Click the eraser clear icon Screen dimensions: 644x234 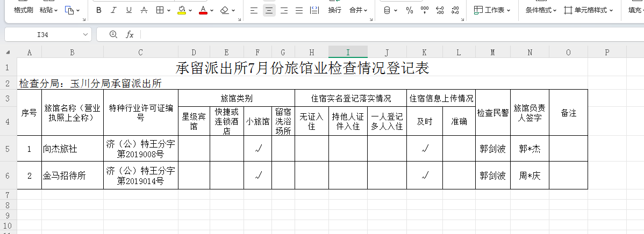224,10
